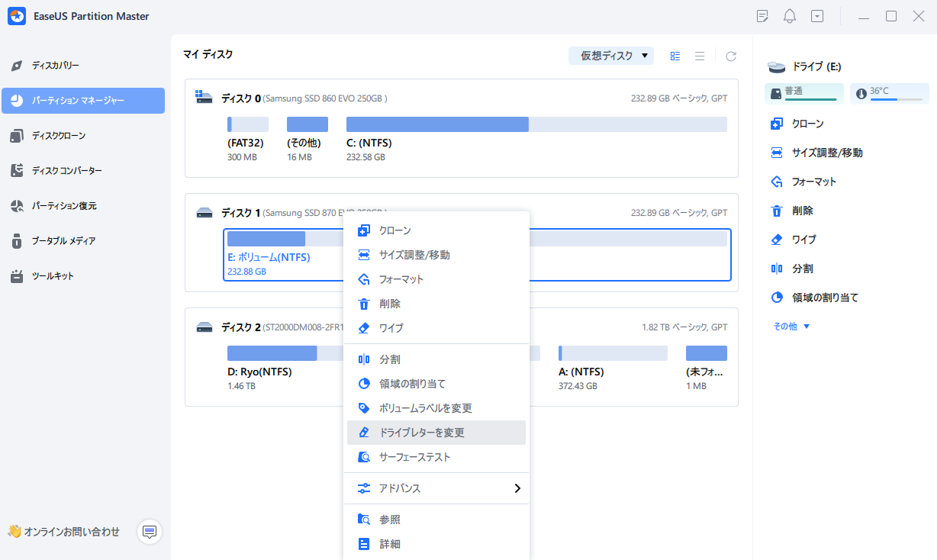
Task: Open the task list icon in the title bar
Action: (x=762, y=16)
